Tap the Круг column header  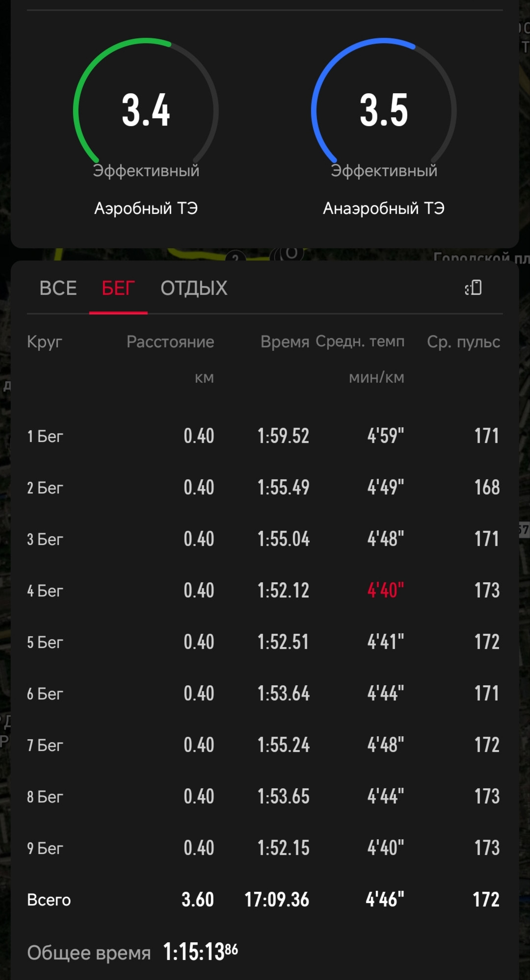pos(45,342)
